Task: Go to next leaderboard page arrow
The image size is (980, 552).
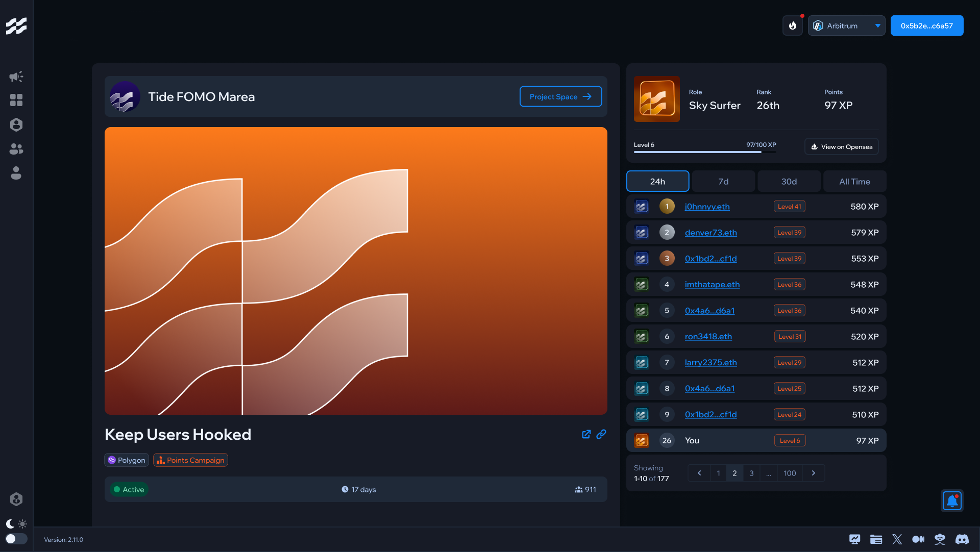Action: tap(814, 473)
